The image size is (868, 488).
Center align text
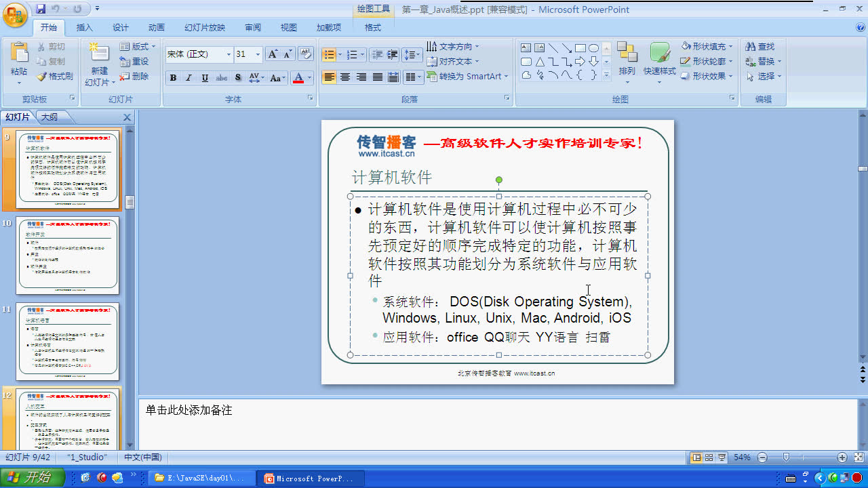tap(345, 77)
